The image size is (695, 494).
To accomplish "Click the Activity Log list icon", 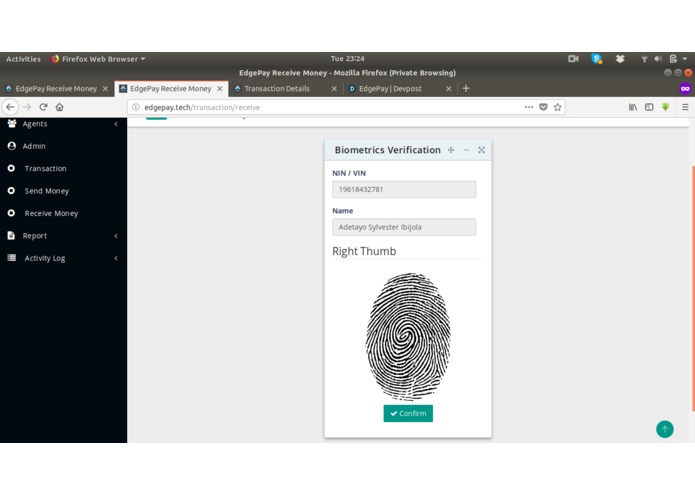I will [x=12, y=257].
